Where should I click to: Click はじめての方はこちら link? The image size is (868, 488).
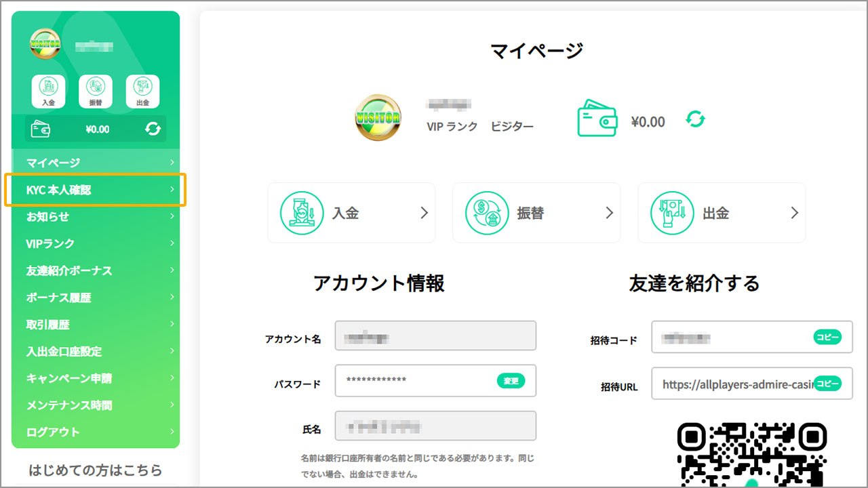click(96, 470)
